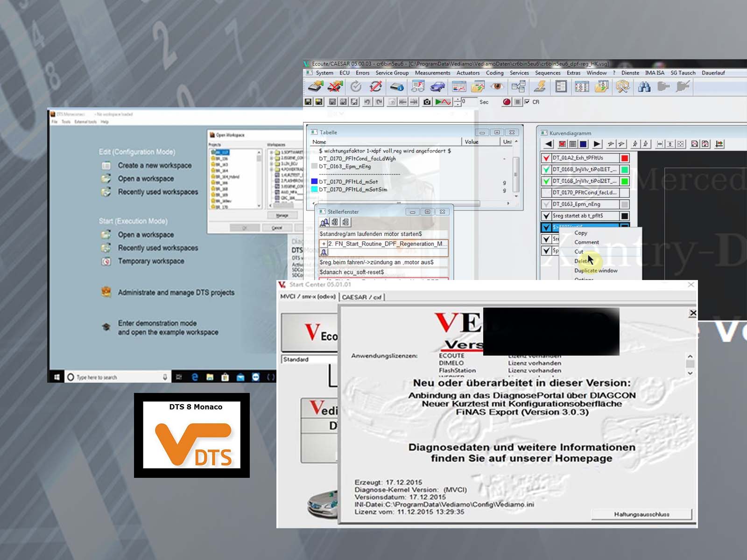Viewport: 747px width, 560px height.
Task: Click down arrow of license list scrollbar
Action: point(690,373)
